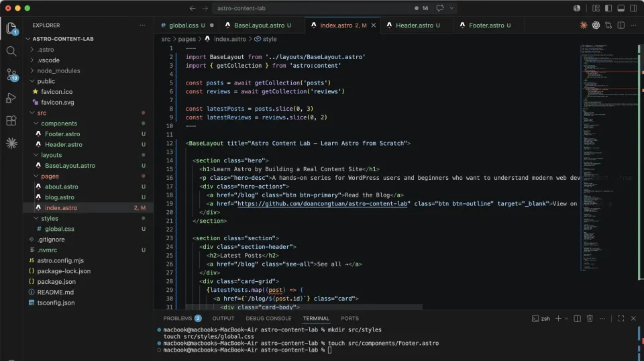Screen dimensions: 644x361
Task: Select the zsh terminal profile
Action: tap(541, 318)
